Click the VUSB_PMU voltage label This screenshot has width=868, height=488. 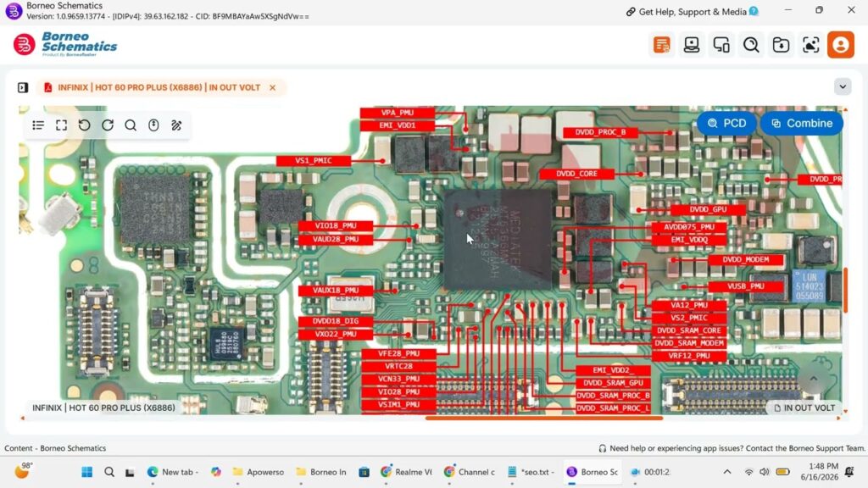(746, 286)
